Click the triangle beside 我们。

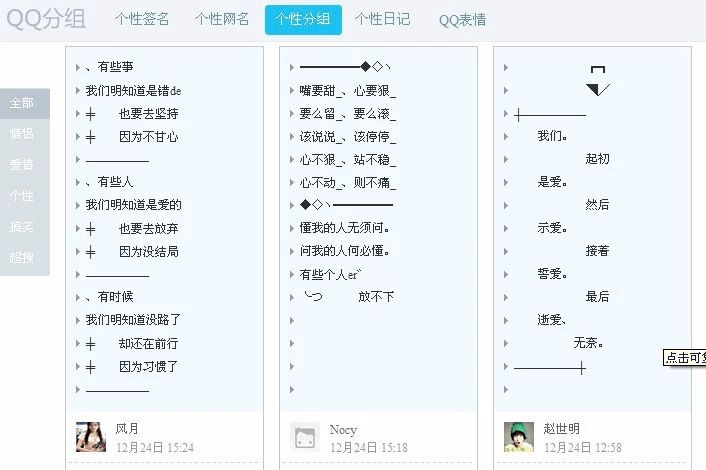[506, 136]
